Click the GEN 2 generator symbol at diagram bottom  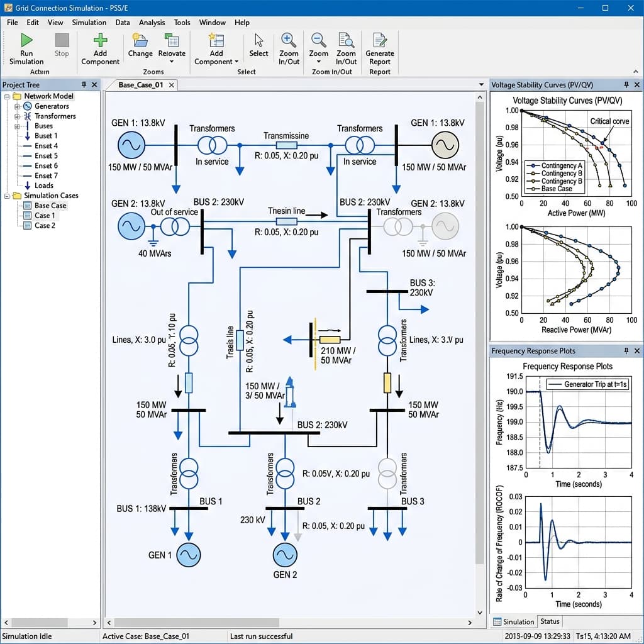coord(285,555)
